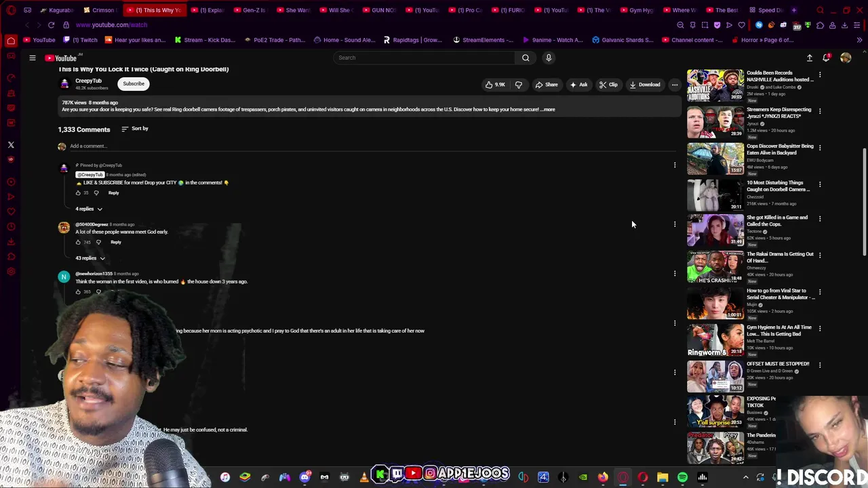
Task: Open browser sidebar settings gear
Action: (x=11, y=271)
